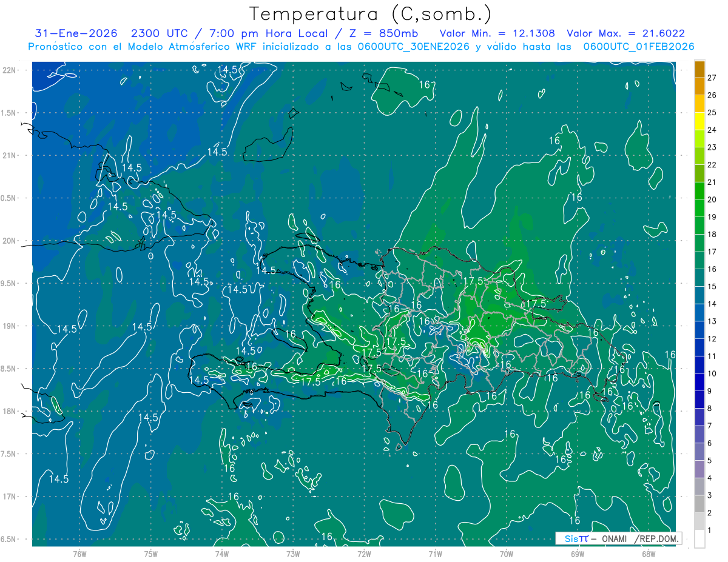Click the color scale label 27
This screenshot has height=562, width=728.
(712, 78)
